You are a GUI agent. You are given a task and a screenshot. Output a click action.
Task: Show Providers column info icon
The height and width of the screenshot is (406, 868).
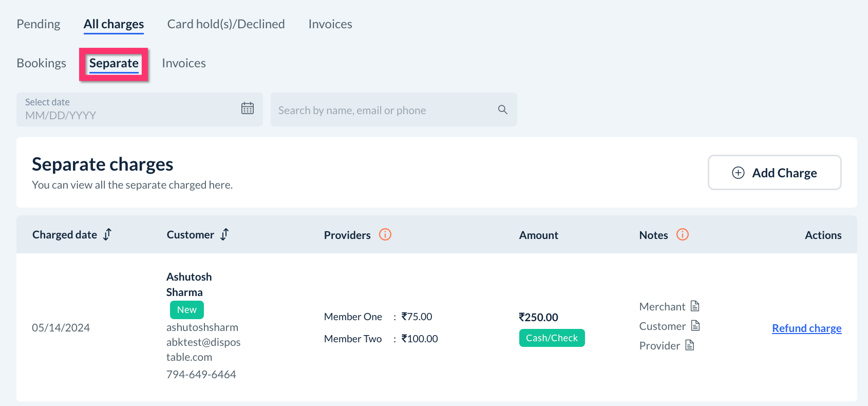pyautogui.click(x=385, y=235)
